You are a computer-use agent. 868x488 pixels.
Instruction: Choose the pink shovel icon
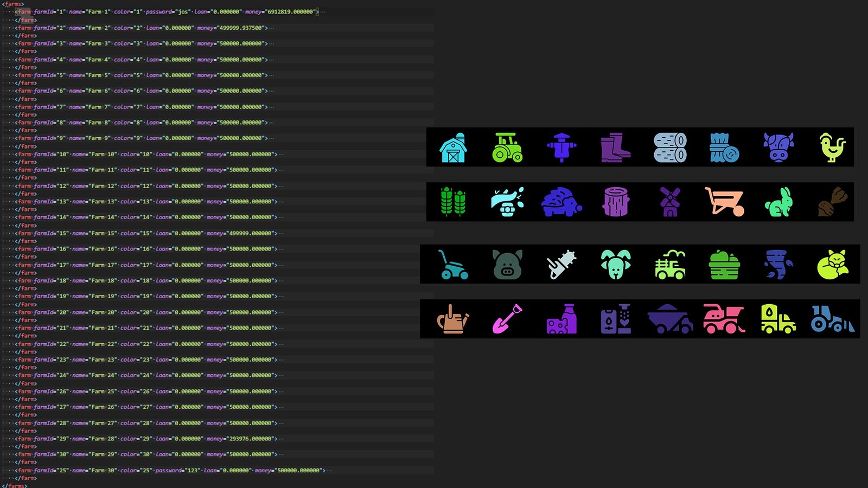point(507,319)
